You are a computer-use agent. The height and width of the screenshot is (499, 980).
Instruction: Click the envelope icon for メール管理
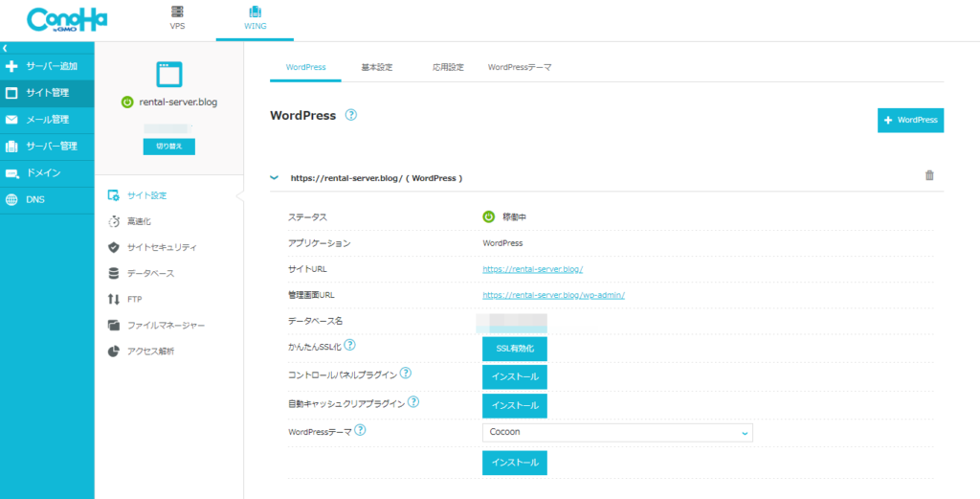(11, 120)
